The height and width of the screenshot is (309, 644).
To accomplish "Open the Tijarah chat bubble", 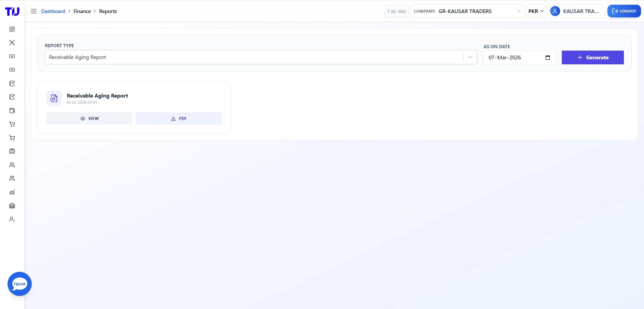I will [19, 284].
